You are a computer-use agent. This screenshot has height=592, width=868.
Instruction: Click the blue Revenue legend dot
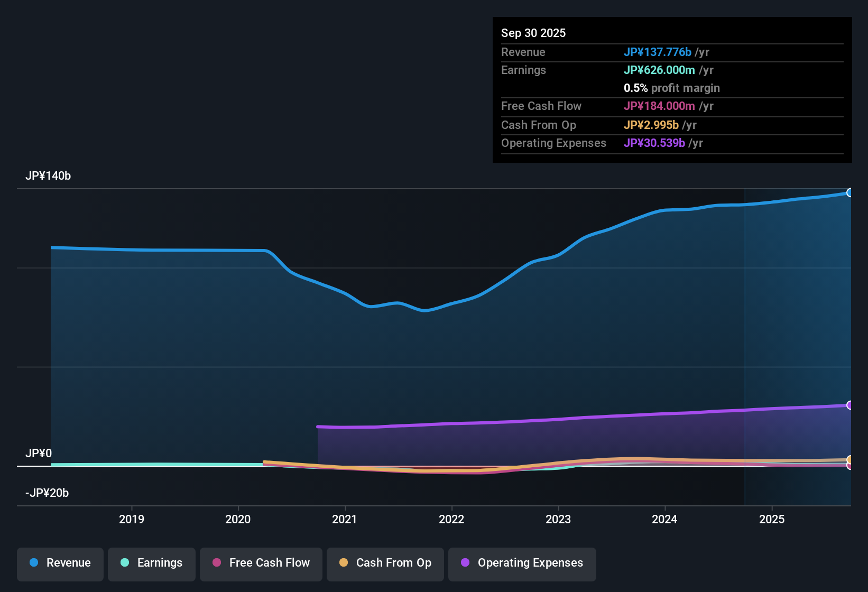34,563
